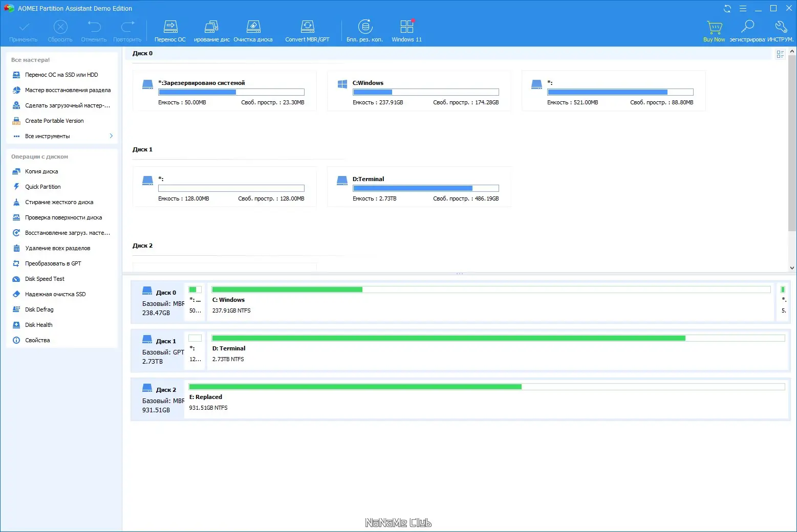This screenshot has width=797, height=532.
Task: Select the small 50MB partition block on Диск 0
Action: [195, 302]
